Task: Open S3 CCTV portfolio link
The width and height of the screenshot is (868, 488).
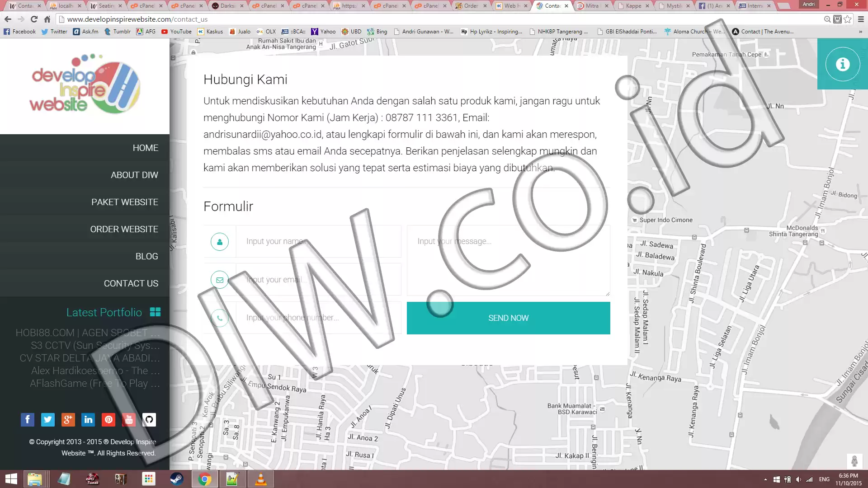Action: (95, 345)
